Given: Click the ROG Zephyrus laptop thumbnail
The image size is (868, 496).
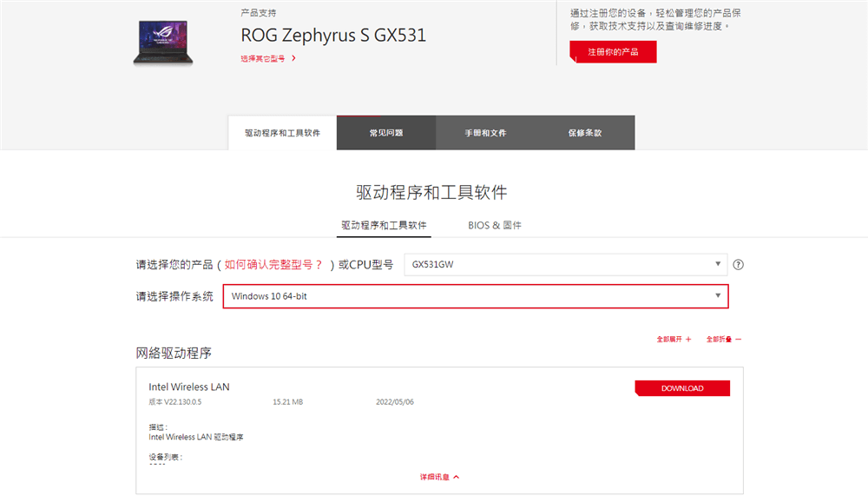Looking at the screenshot, I should [x=163, y=43].
